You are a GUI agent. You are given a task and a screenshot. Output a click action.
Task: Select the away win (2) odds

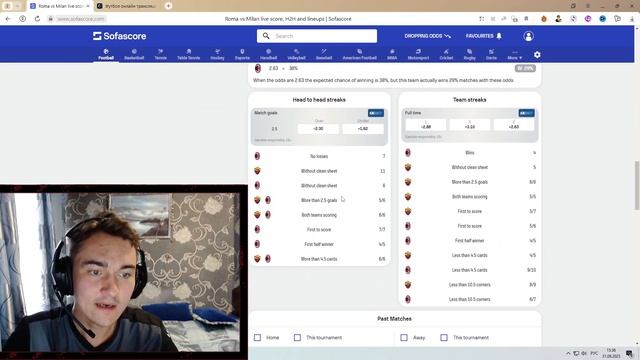point(514,126)
